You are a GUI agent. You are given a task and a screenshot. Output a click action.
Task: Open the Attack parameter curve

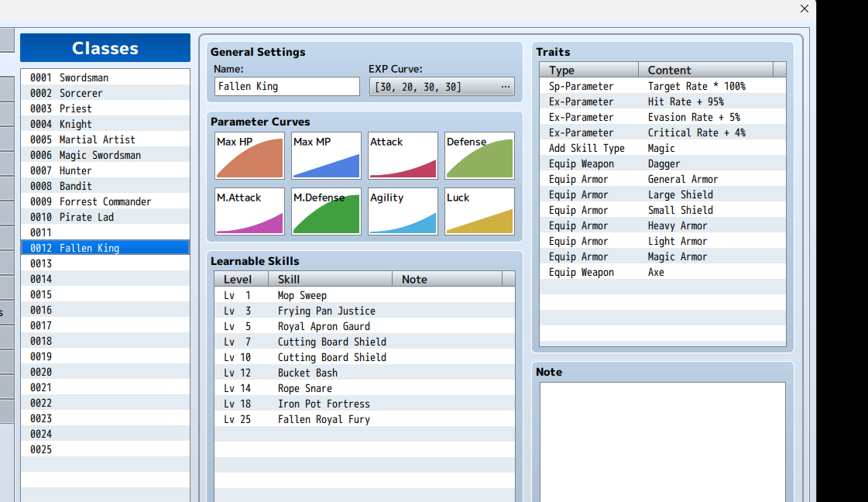(403, 156)
